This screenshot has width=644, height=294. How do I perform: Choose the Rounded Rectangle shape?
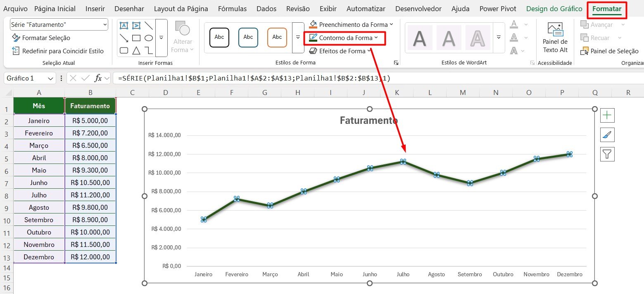[x=124, y=51]
